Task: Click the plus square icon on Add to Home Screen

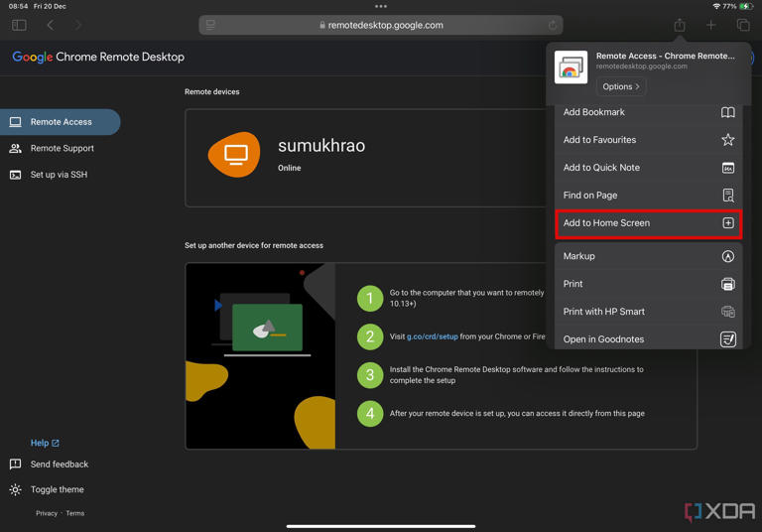Action: coord(728,223)
